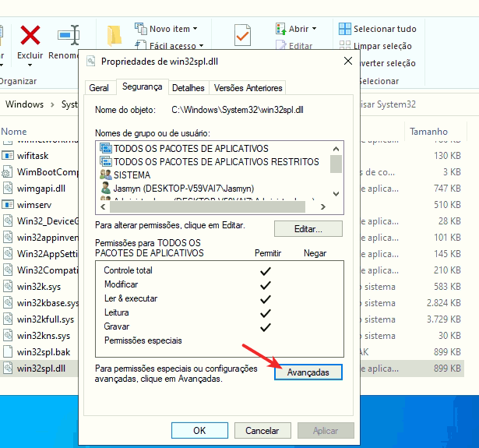The width and height of the screenshot is (479, 448).
Task: Switch to the Geral tab
Action: coord(99,88)
